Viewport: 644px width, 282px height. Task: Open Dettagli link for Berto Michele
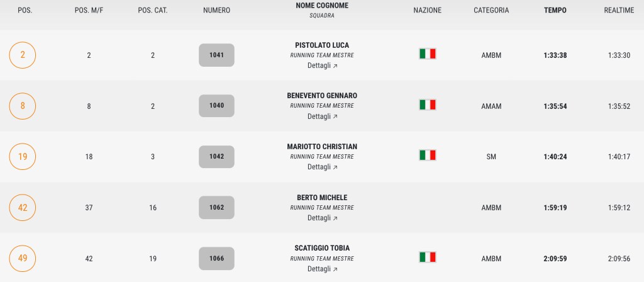322,218
